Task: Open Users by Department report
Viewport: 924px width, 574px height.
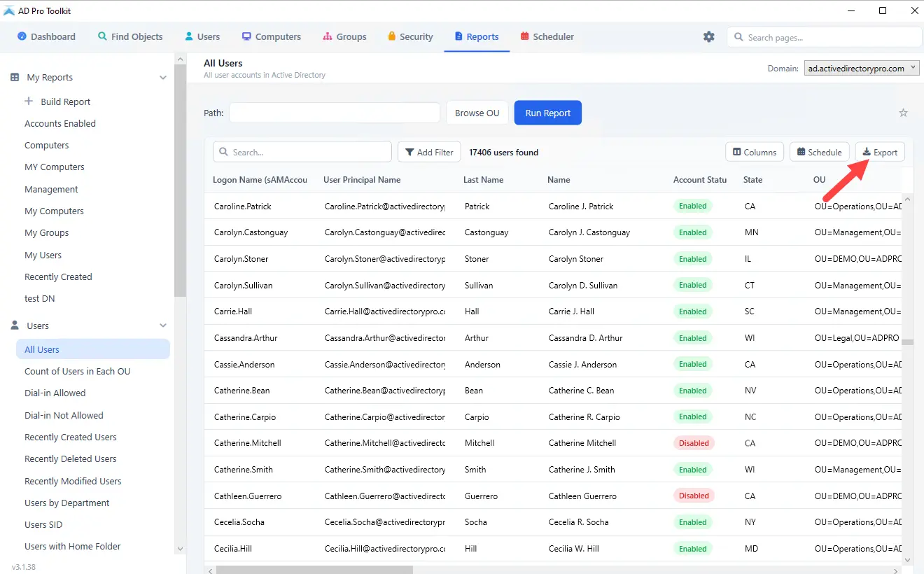Action: pyautogui.click(x=67, y=503)
